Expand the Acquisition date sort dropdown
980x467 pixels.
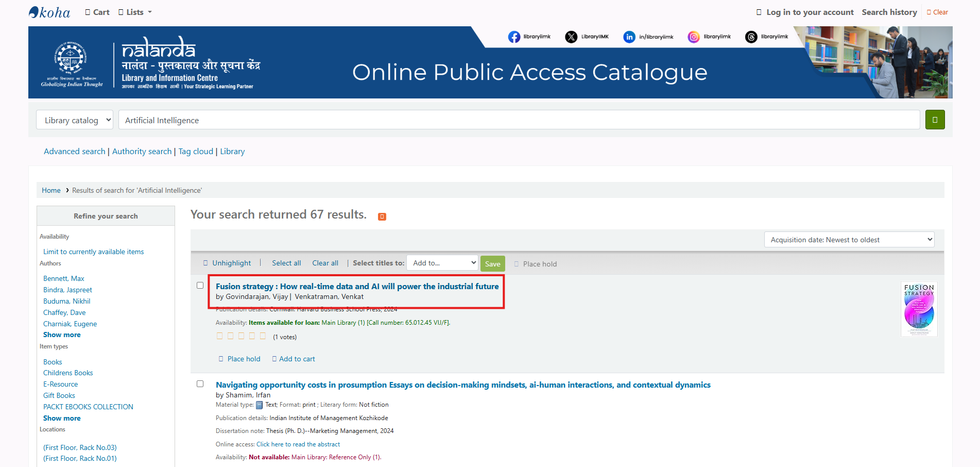(849, 240)
